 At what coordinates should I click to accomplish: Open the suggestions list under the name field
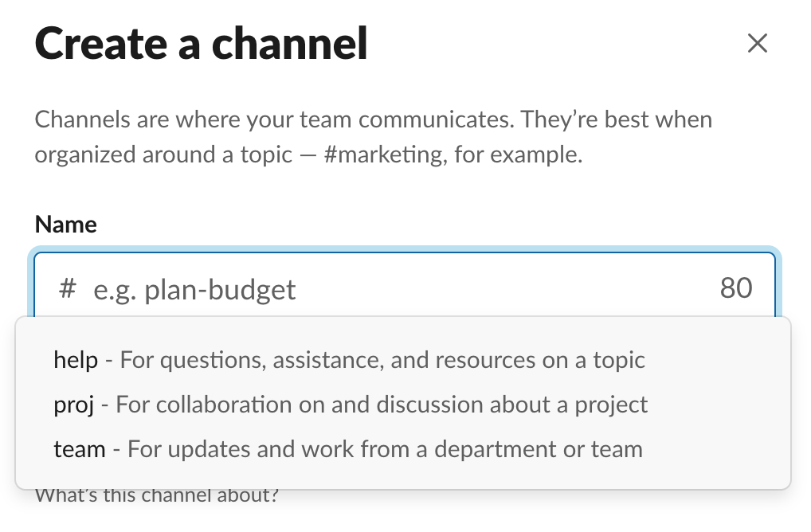tap(319, 289)
